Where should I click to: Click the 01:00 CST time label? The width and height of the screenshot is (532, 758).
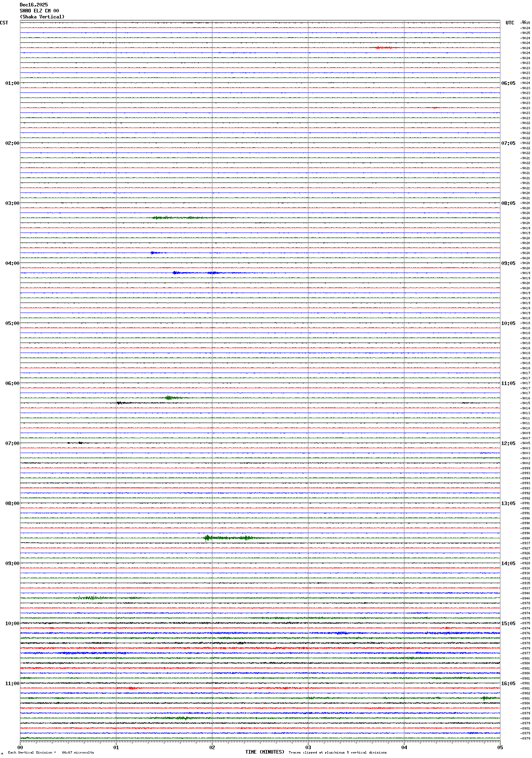pyautogui.click(x=12, y=83)
